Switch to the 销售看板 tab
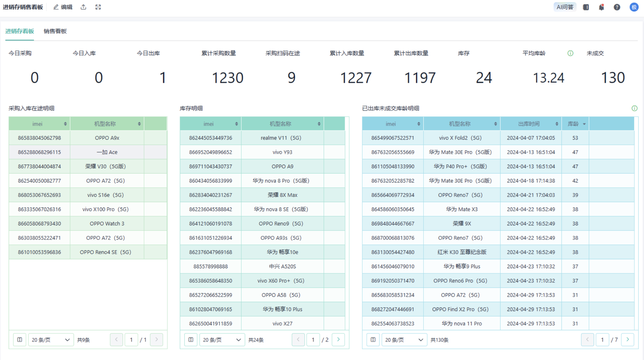The width and height of the screenshot is (644, 360). pos(55,31)
